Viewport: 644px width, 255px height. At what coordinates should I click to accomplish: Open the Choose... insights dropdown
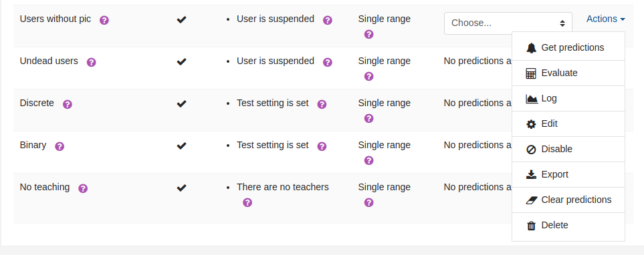coord(508,23)
